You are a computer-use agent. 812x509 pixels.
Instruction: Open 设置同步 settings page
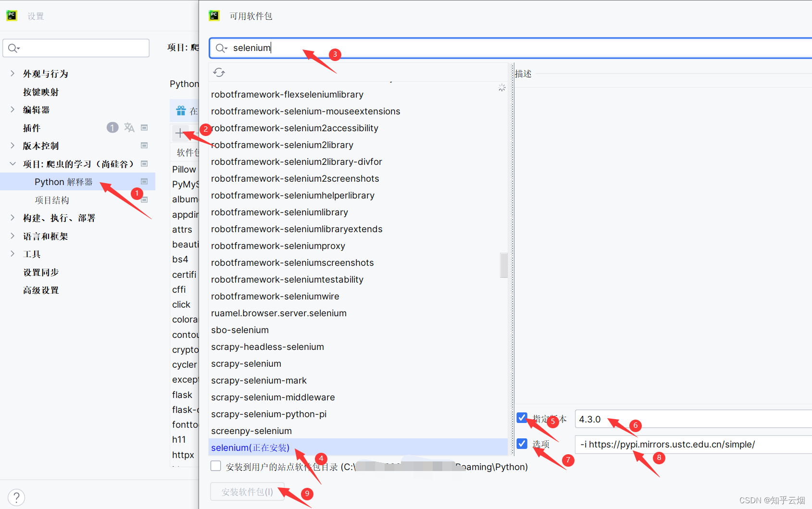41,272
